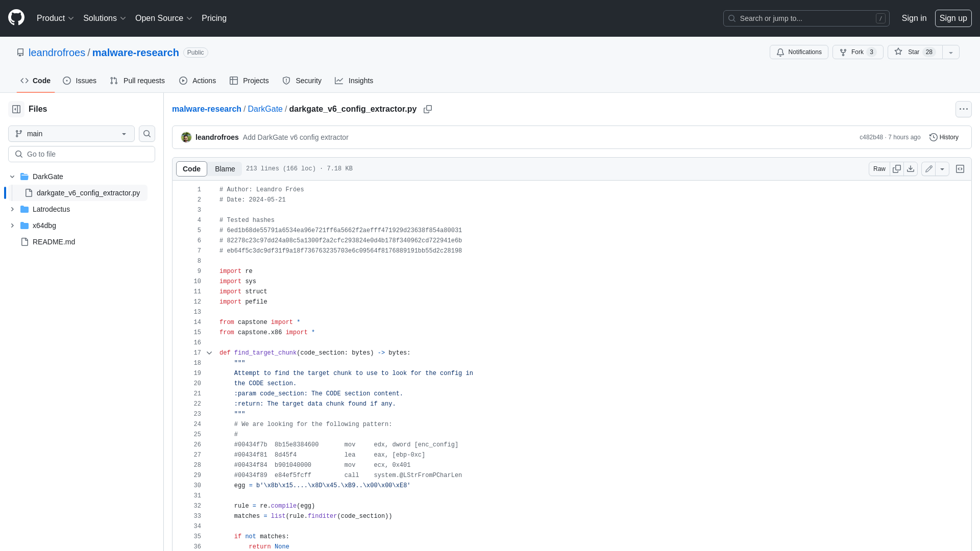This screenshot has height=551, width=980.
Task: Open commit c482b48
Action: (871, 137)
